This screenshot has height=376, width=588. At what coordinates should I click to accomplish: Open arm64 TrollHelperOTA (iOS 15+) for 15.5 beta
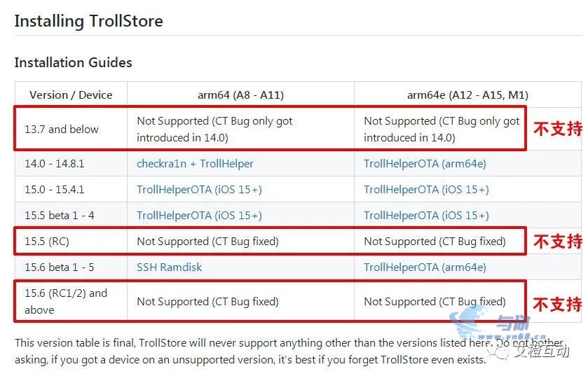click(x=199, y=216)
